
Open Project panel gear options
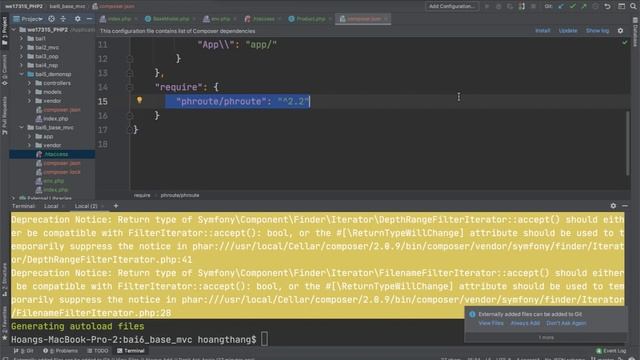(78, 19)
